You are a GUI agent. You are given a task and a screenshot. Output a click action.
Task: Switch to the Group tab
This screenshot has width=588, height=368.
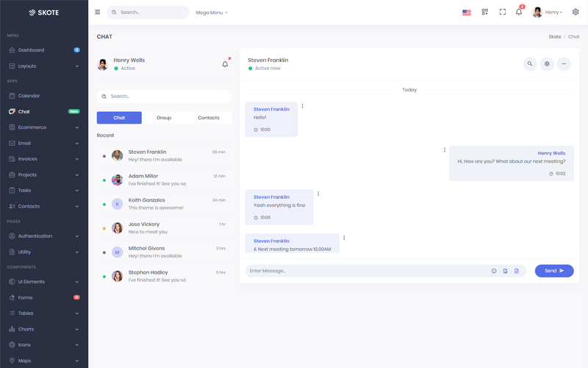tap(164, 118)
